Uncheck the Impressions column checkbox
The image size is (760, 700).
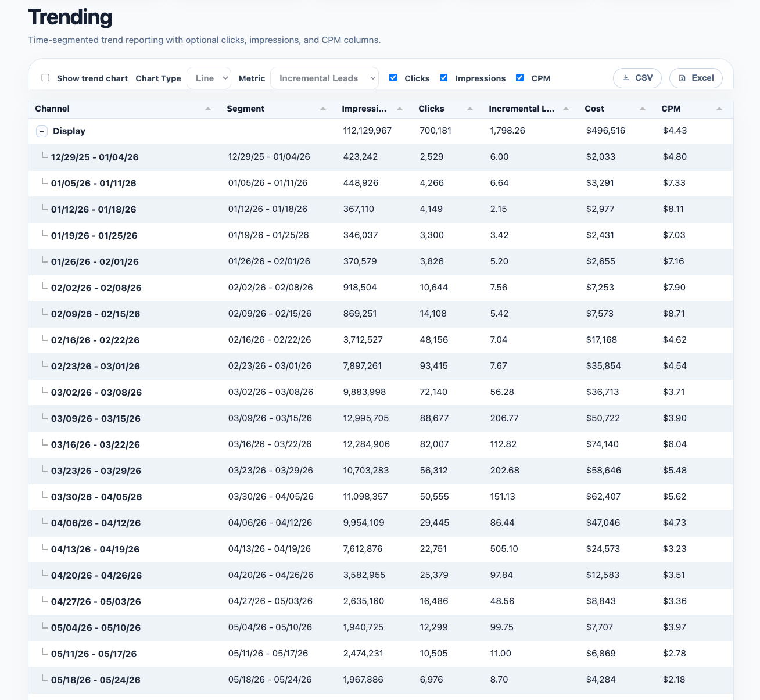(444, 78)
